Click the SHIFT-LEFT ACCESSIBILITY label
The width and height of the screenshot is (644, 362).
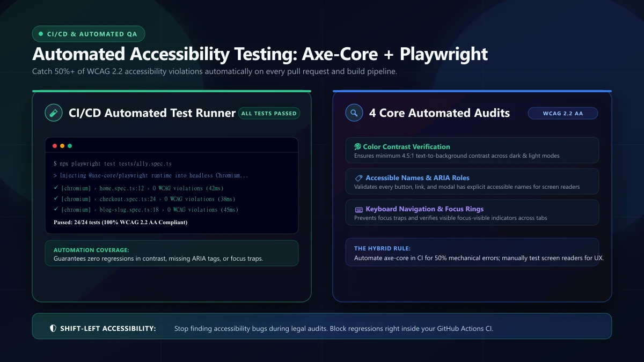coord(108,328)
